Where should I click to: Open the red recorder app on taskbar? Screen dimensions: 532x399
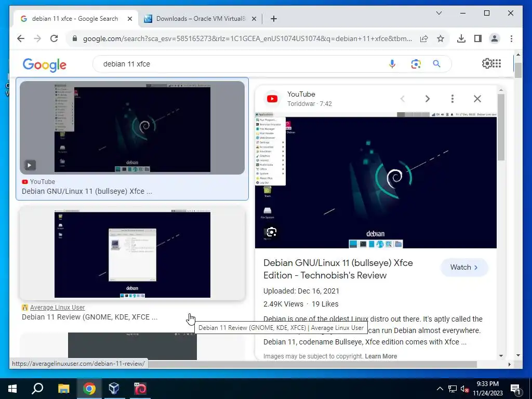140,389
